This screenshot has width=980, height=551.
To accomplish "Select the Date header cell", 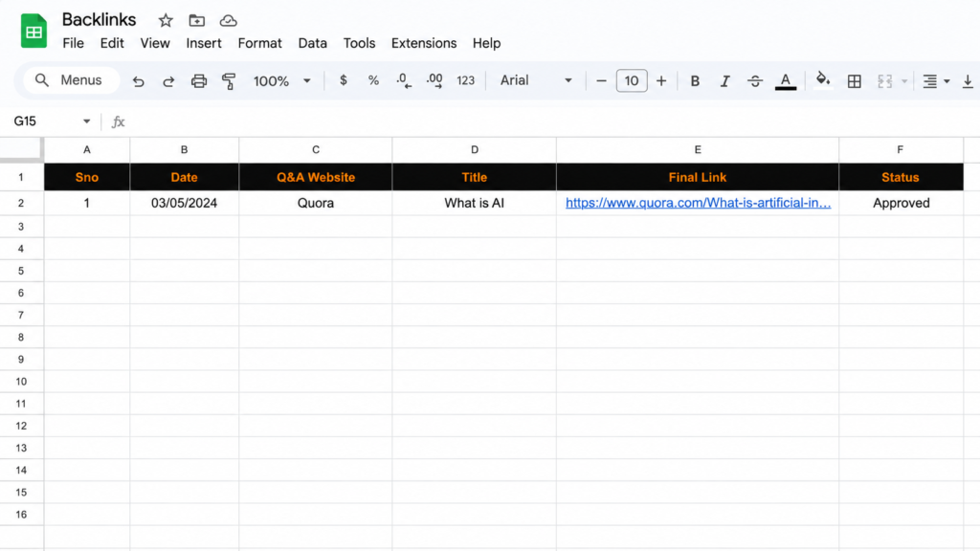I will click(185, 177).
